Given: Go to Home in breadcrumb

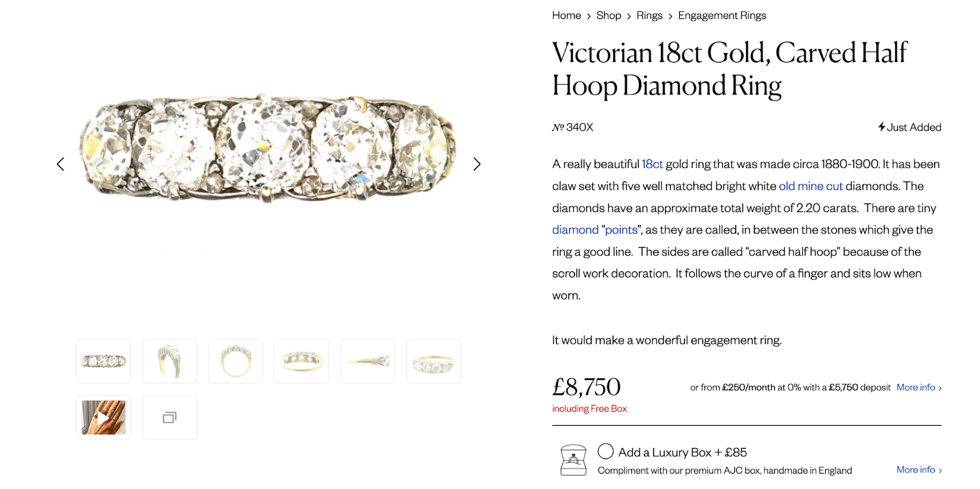Looking at the screenshot, I should pos(567,15).
